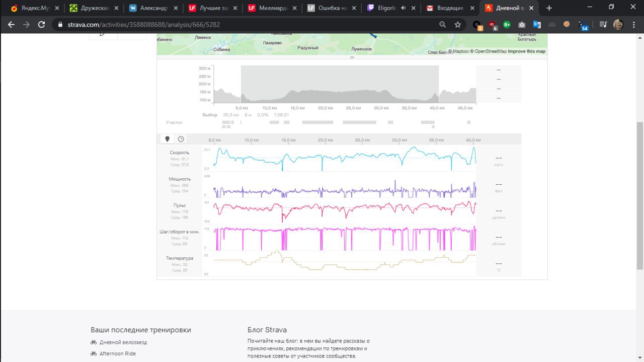Screen dimensions: 644x362
Task: Open the uBlock Origin extension
Action: [x=493, y=25]
